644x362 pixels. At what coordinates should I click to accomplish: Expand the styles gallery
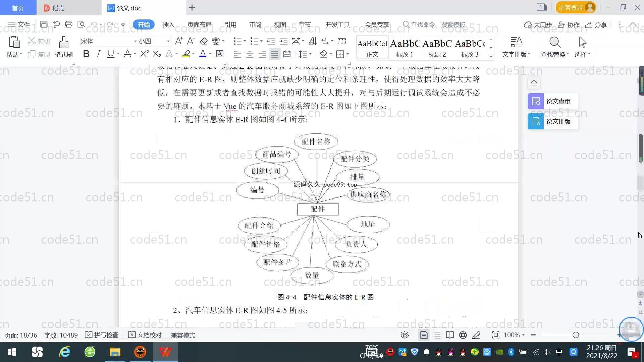(x=491, y=56)
